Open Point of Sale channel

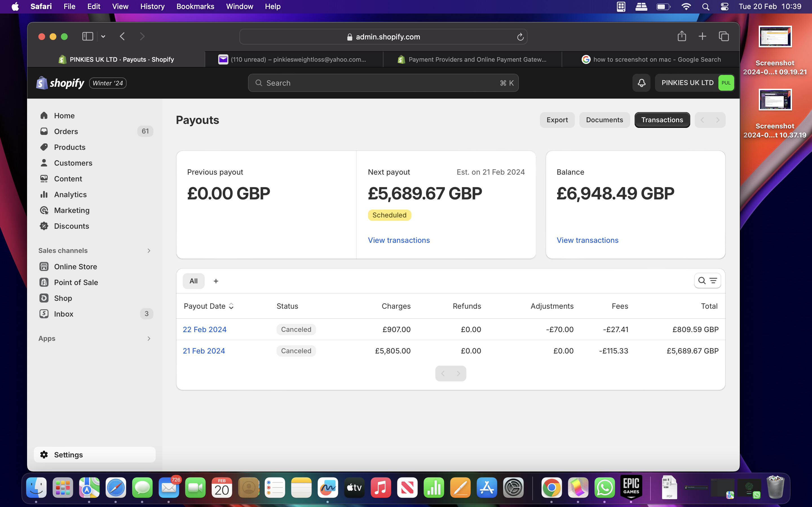pos(76,282)
